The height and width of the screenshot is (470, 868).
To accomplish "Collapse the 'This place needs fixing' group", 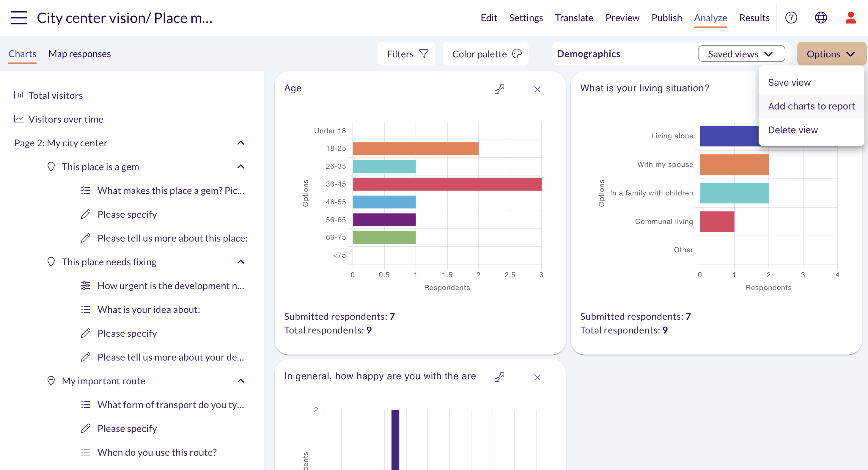I will [240, 262].
